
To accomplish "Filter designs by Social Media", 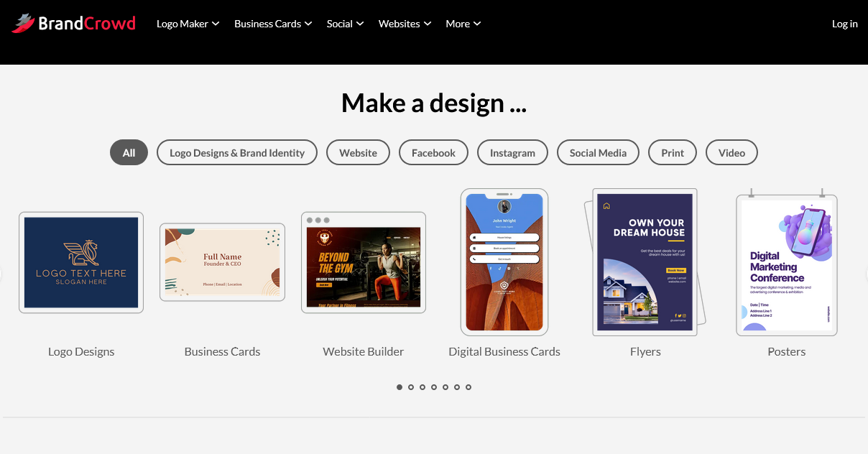I will click(x=598, y=152).
